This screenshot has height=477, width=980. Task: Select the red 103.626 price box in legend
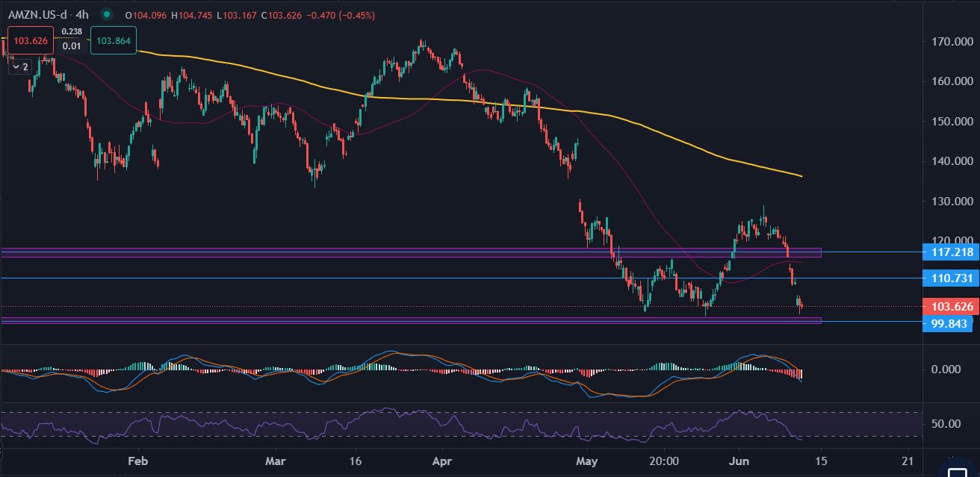(x=30, y=40)
